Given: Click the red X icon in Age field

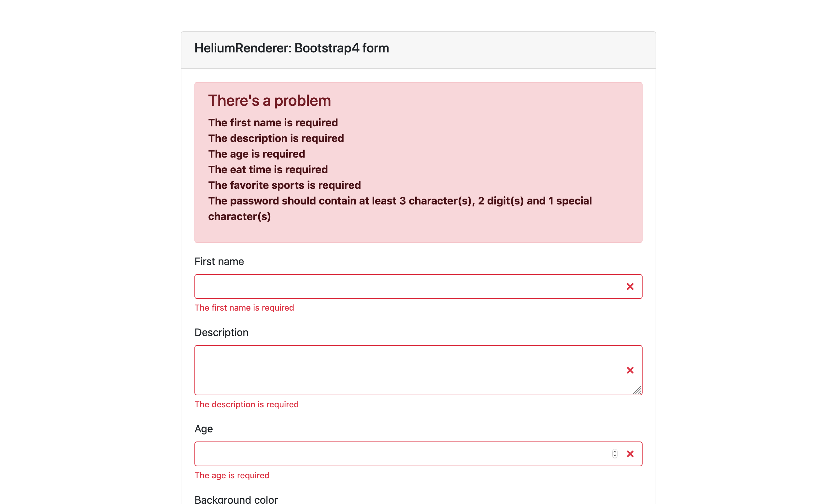Looking at the screenshot, I should [x=631, y=454].
